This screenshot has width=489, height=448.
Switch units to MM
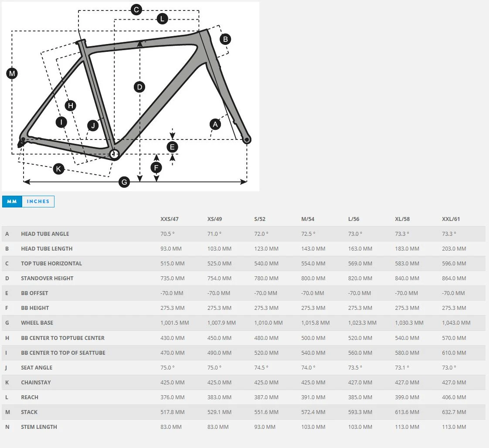(12, 201)
